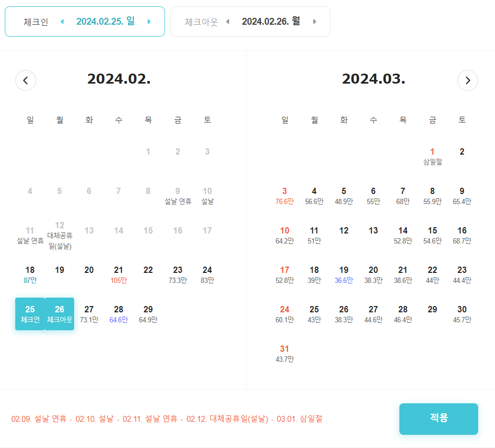
Task: Move check-out date one day later
Action: [x=314, y=22]
